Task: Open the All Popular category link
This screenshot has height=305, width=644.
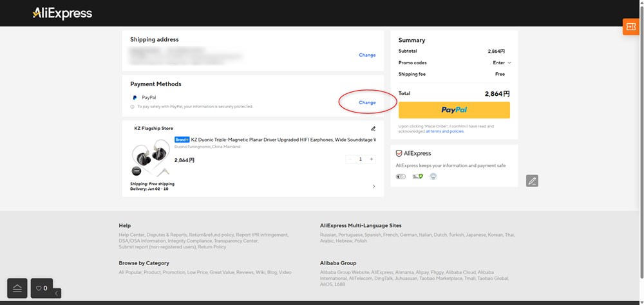Action: pyautogui.click(x=130, y=272)
